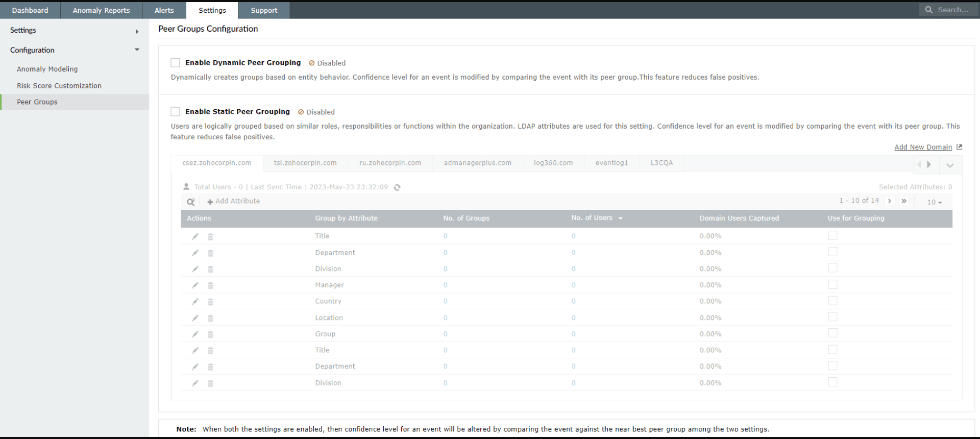Open Risk Score Customization in the sidebar
The image size is (980, 439).
tap(59, 86)
